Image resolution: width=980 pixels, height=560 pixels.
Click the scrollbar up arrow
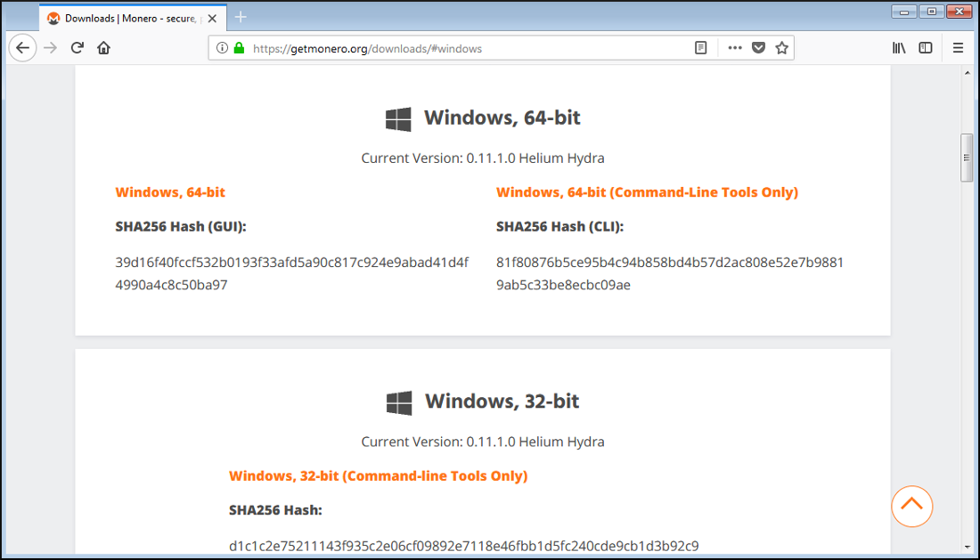[967, 73]
